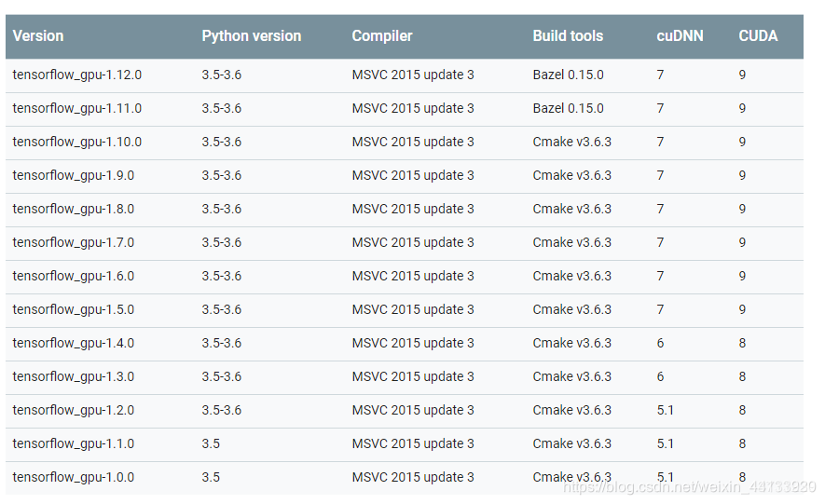Click MSVC 2015 update 3 in 1.3.0 row
Screen dimensions: 825x504
(413, 376)
